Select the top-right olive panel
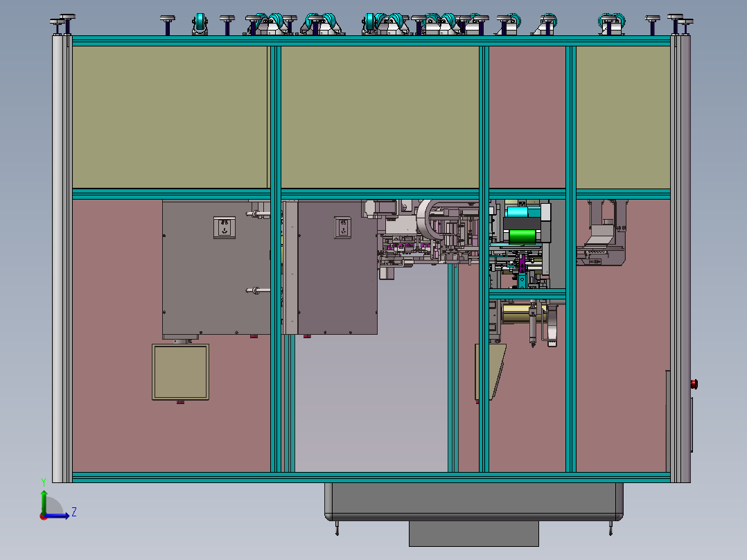Screen dimensions: 747x560 622,116
